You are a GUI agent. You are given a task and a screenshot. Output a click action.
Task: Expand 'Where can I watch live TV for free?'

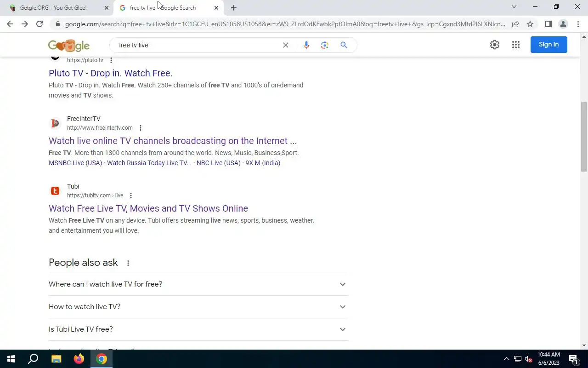point(198,284)
